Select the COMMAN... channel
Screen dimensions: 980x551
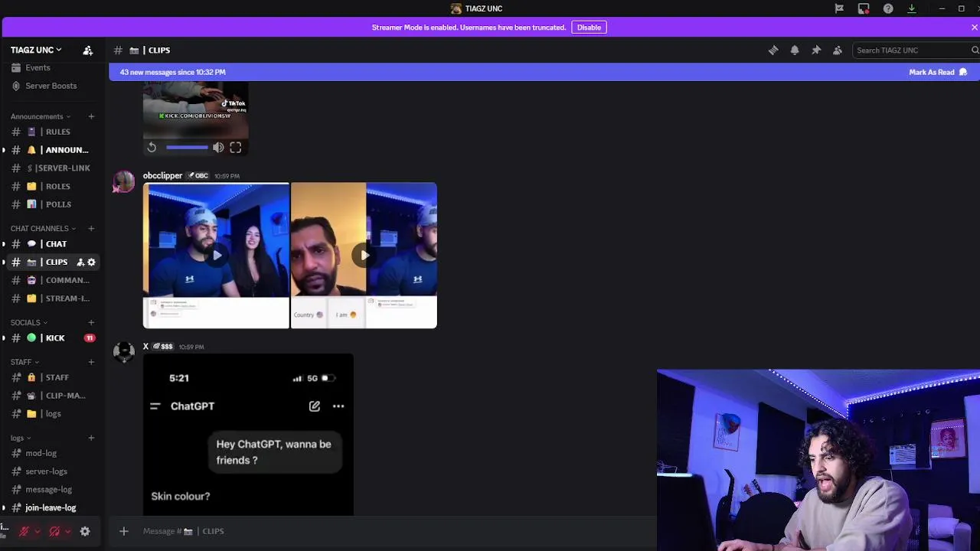tap(52, 280)
